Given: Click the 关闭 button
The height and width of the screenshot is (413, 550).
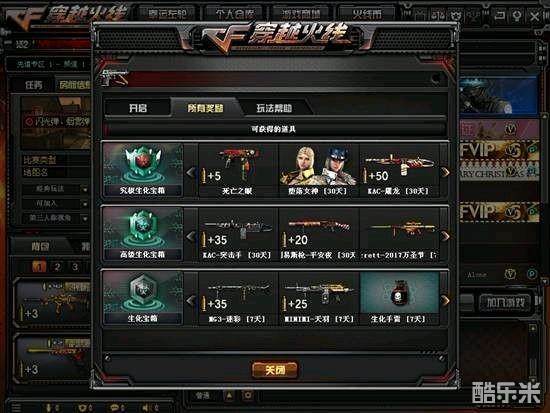Looking at the screenshot, I should 275,370.
